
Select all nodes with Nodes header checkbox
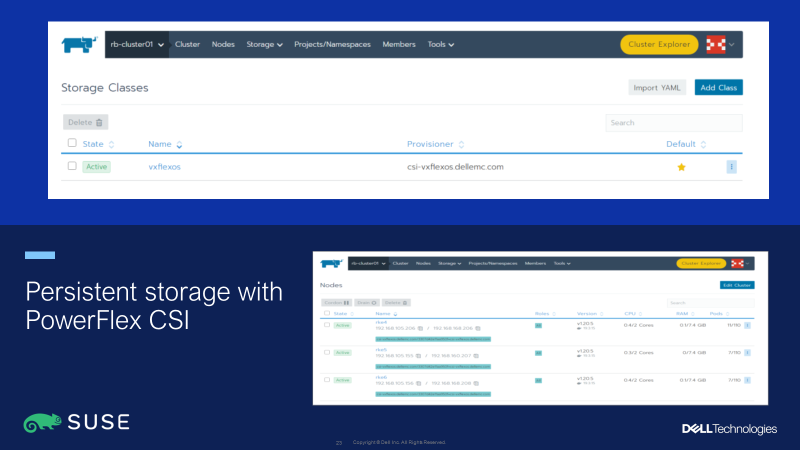point(327,313)
